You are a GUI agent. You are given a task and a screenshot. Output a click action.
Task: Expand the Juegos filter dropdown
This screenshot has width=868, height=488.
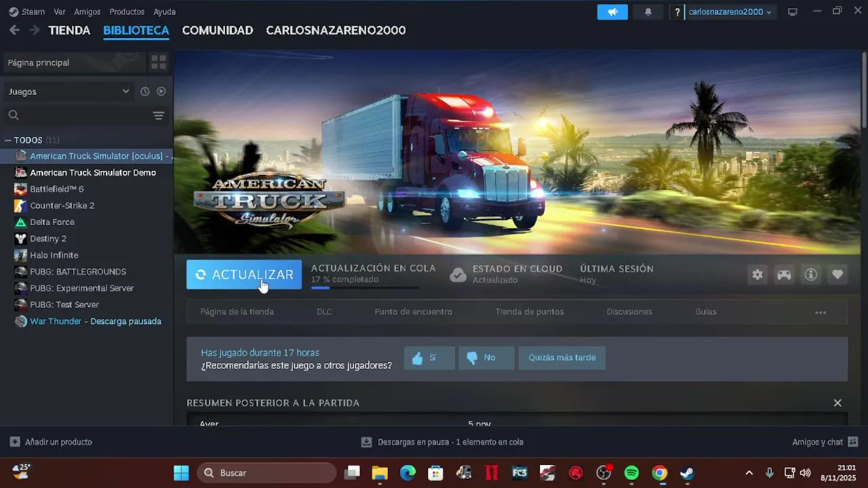point(68,91)
